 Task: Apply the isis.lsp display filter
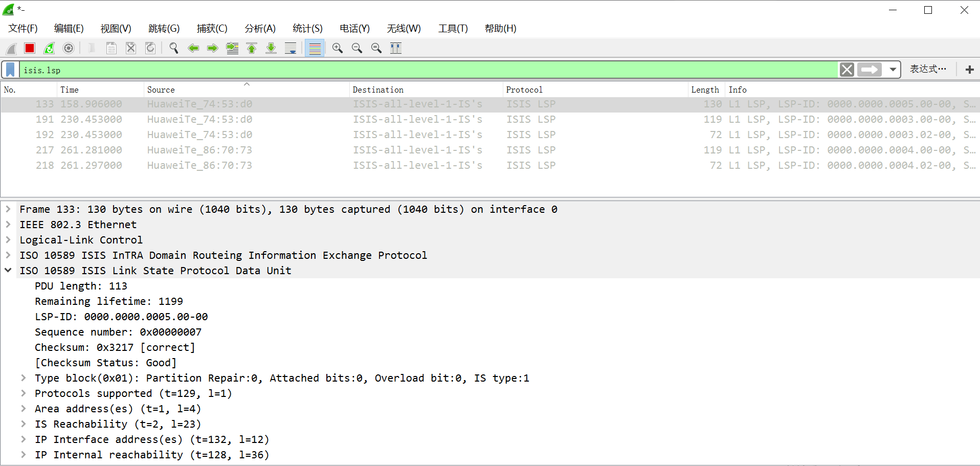coord(870,70)
